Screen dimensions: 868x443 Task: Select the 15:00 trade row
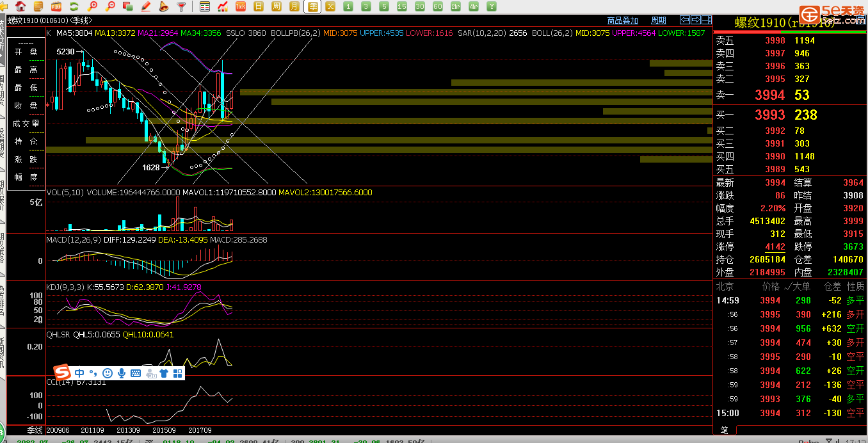tap(790, 413)
